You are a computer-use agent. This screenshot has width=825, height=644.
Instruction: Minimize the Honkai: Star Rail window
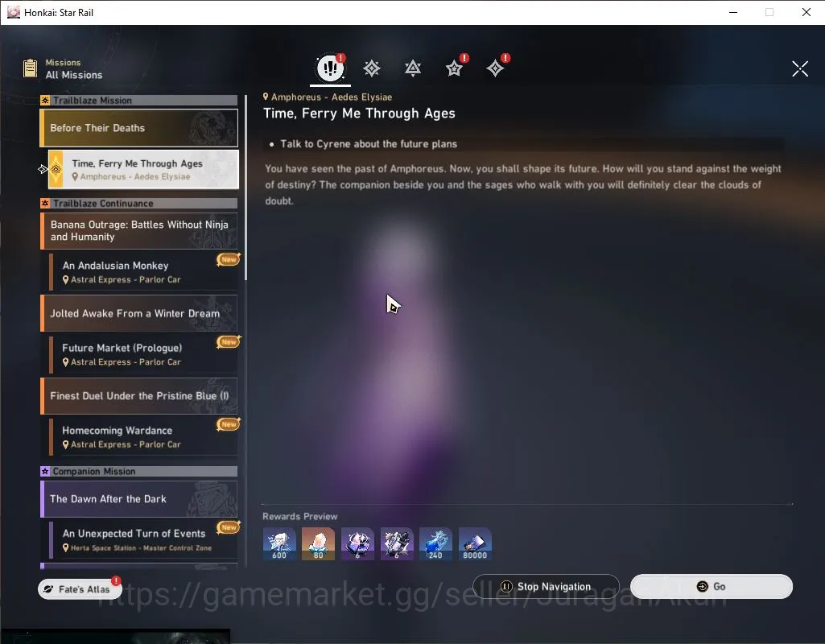pyautogui.click(x=733, y=12)
